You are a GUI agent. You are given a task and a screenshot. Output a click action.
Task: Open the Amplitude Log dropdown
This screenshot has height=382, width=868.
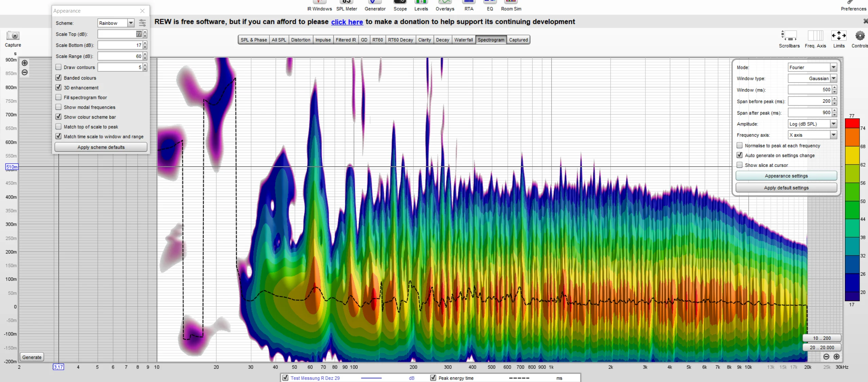coord(833,124)
